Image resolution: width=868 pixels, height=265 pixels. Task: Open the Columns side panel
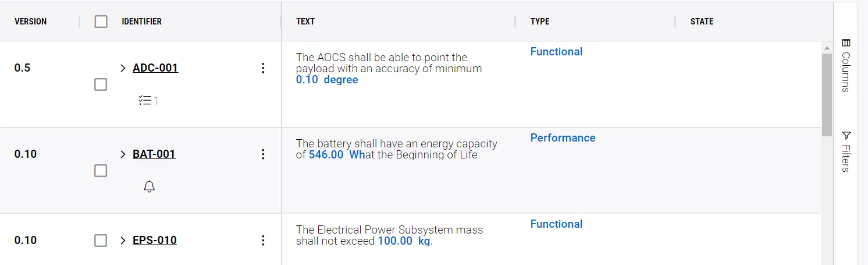pos(846,65)
